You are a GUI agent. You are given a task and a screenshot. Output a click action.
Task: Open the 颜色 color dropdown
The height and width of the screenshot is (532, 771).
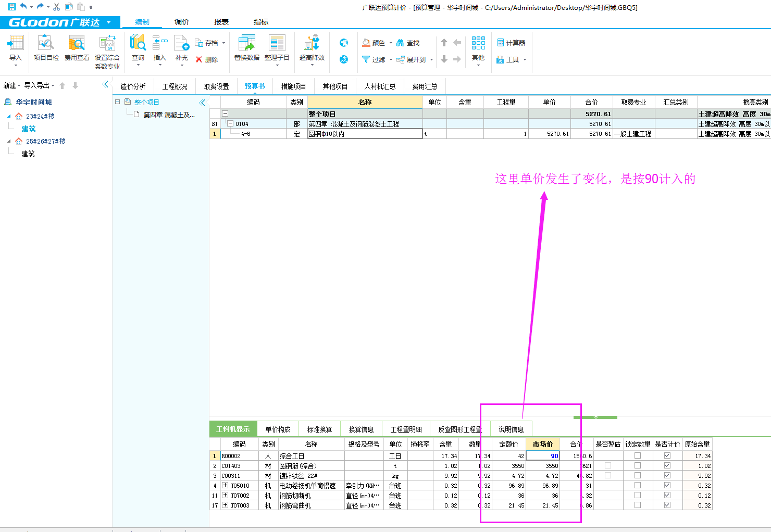(391, 43)
